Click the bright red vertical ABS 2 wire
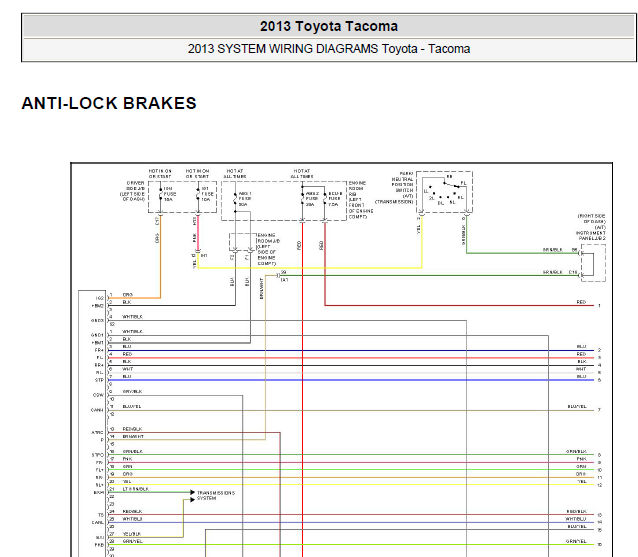Screen dimensions: 638x557 click(302, 389)
